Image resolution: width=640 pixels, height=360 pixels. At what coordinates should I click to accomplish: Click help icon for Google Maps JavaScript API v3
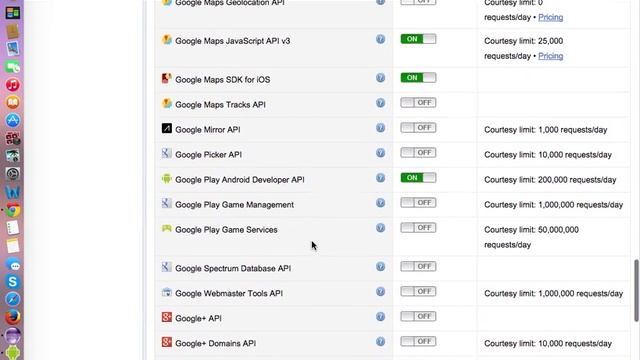(x=380, y=39)
